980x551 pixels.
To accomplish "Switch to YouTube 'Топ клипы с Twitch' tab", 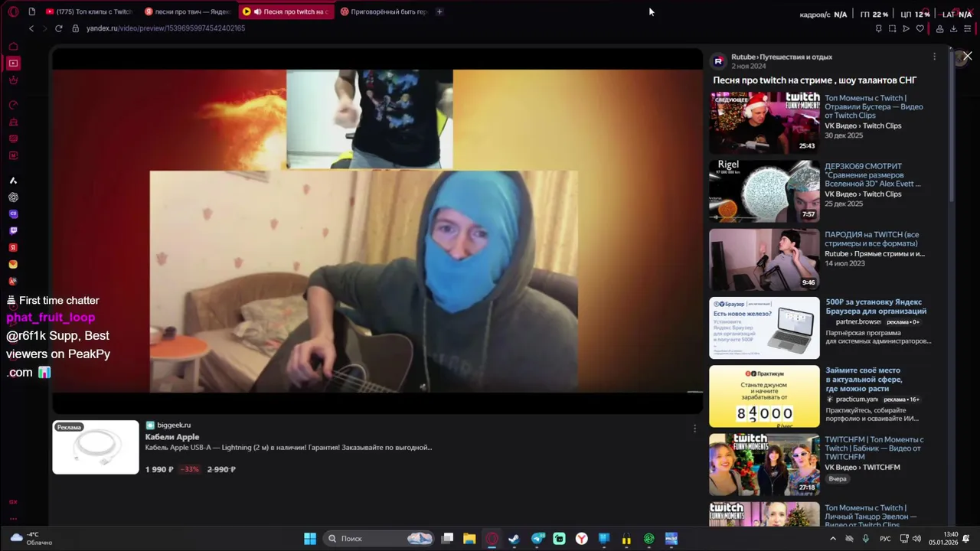I will 89,11.
